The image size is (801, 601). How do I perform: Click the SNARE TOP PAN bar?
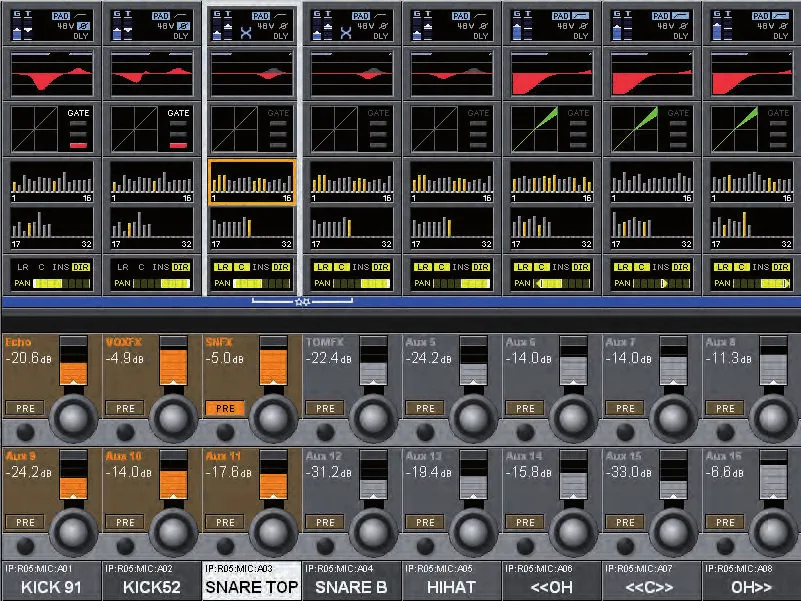262,283
